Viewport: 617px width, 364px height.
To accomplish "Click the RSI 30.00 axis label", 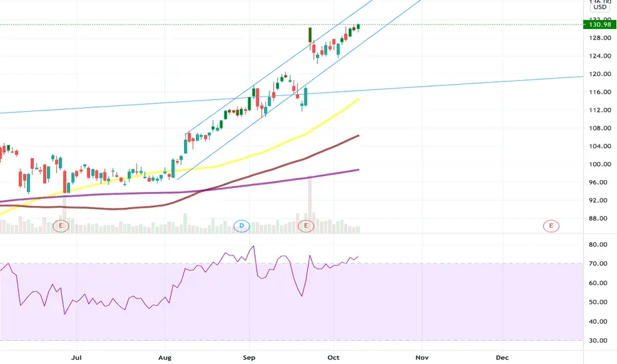I will click(x=598, y=341).
